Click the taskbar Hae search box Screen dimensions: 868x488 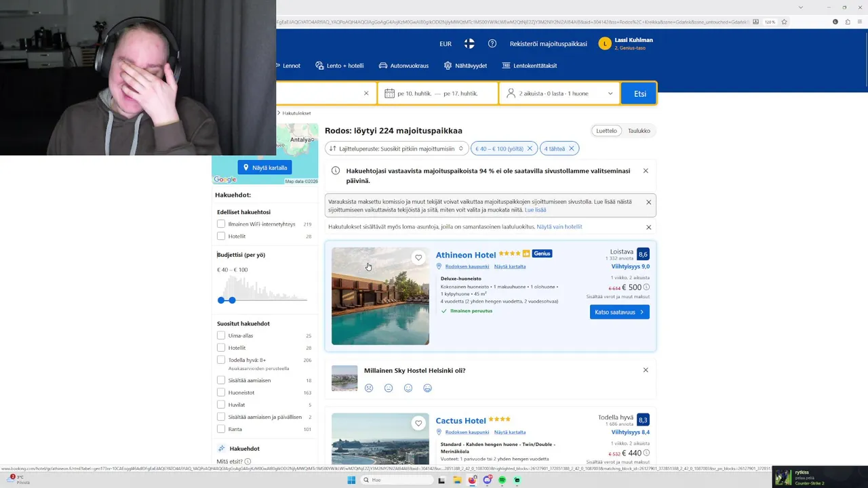pos(397,480)
